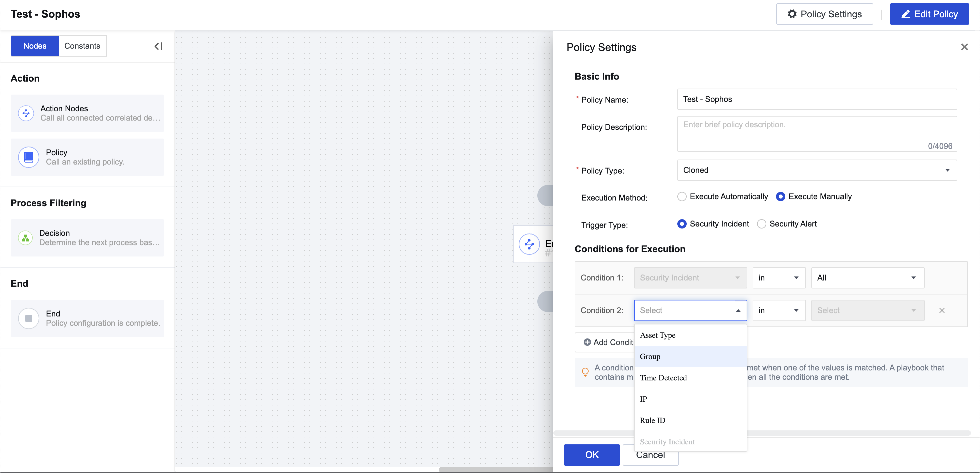Click Add Condition button
Viewport: 980px width, 473px height.
605,342
